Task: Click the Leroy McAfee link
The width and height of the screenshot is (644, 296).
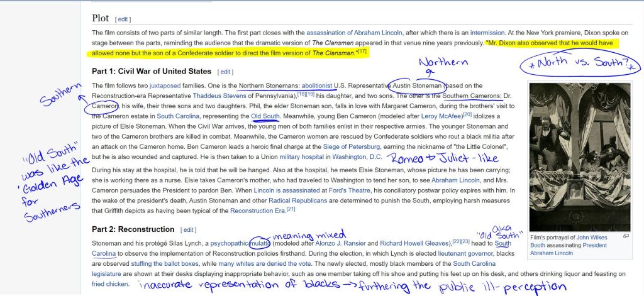Action: 442,116
